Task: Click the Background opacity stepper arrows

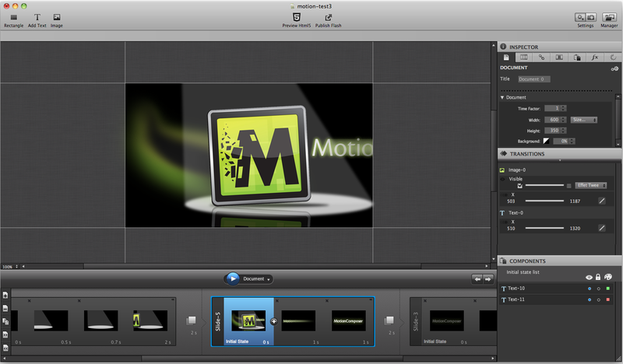Action: (572, 141)
